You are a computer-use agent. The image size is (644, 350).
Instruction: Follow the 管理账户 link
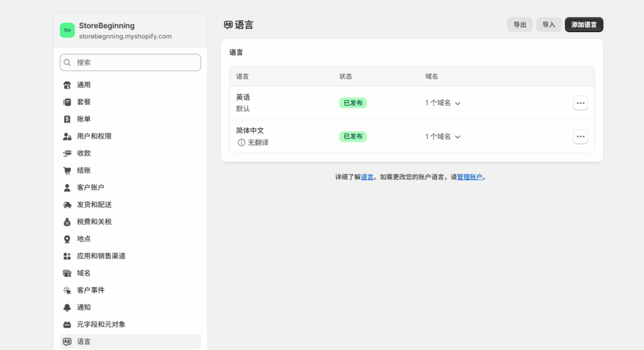[470, 178]
